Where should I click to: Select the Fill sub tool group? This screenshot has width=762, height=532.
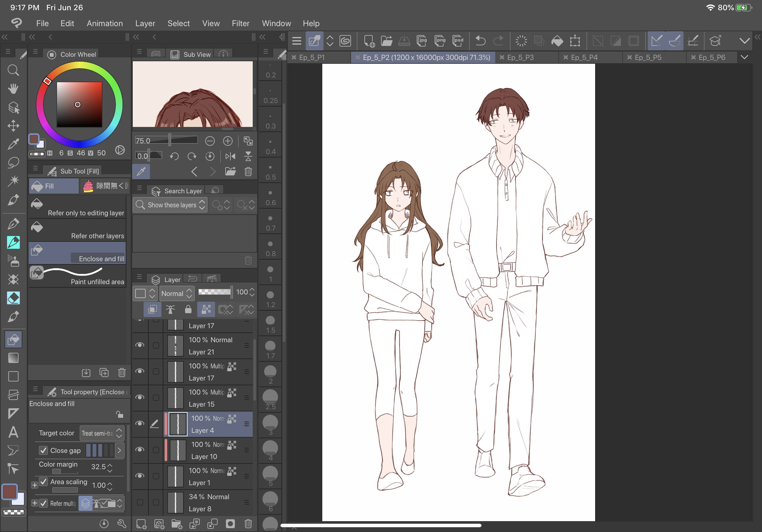coord(54,186)
